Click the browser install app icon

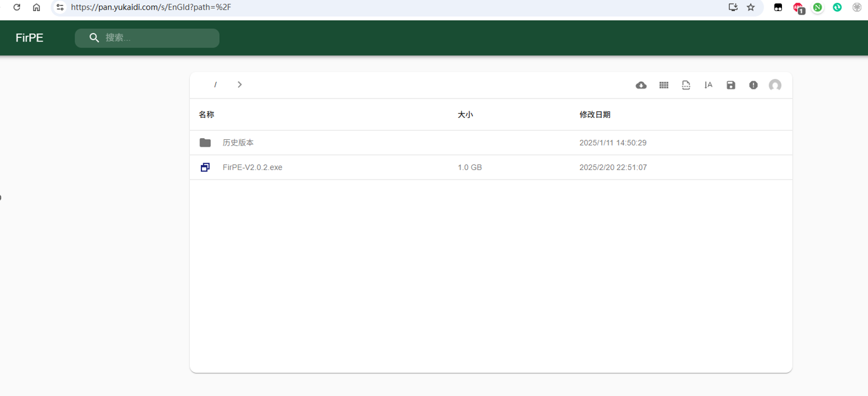point(733,7)
